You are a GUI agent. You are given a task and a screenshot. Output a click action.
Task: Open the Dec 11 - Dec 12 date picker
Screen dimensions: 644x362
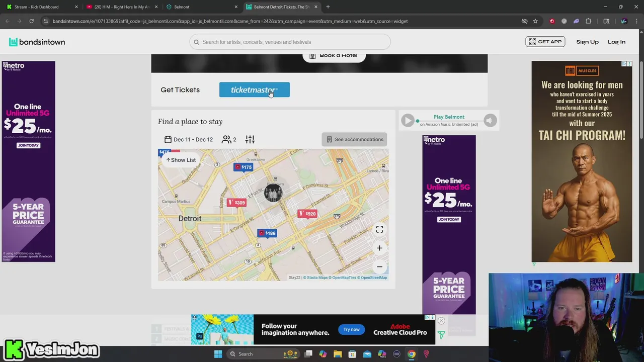click(189, 139)
